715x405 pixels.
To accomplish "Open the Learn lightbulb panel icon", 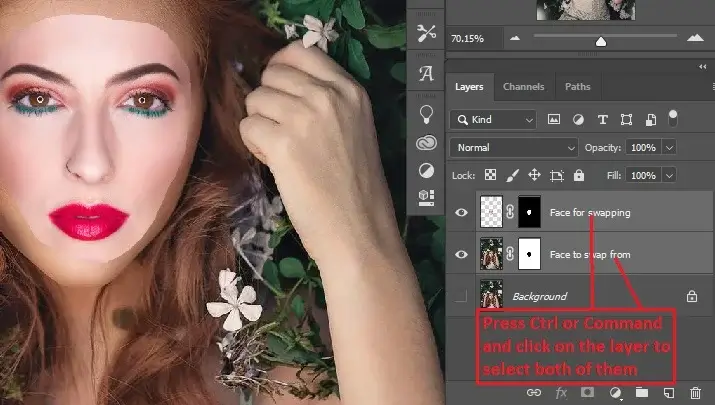I will point(426,114).
